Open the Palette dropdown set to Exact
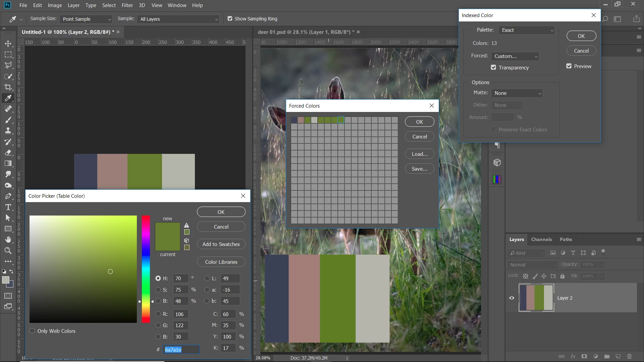644x362 pixels. [527, 30]
